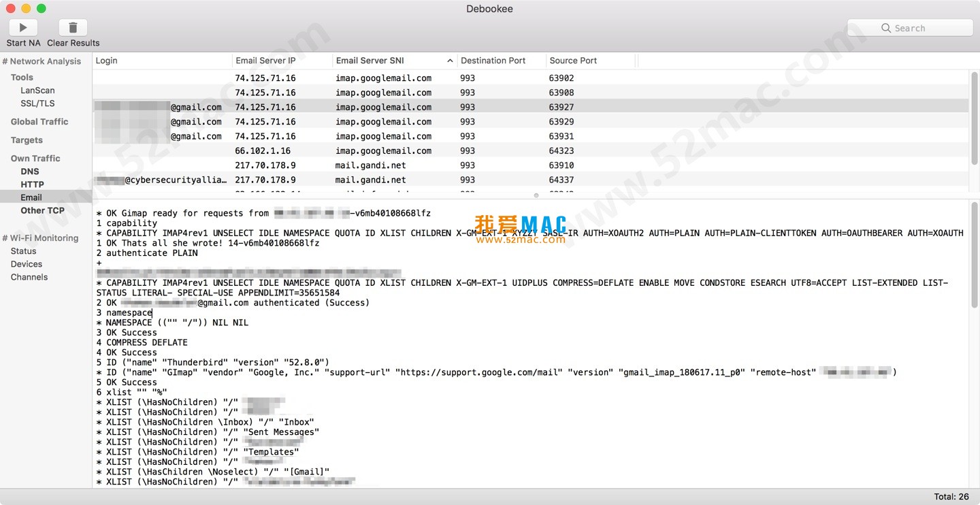This screenshot has height=505, width=980.
Task: Click the Clear Results trash icon
Action: 73,28
